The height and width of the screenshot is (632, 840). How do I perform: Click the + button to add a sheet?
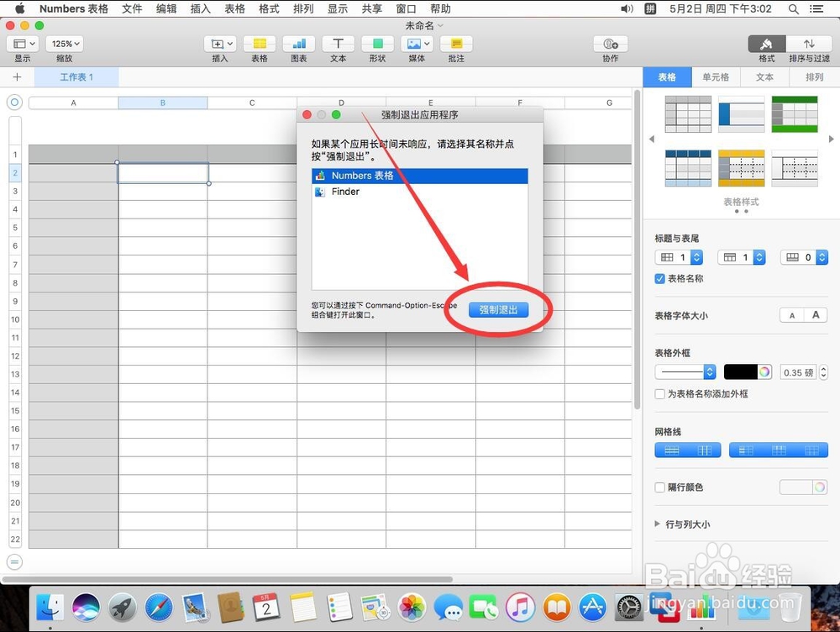click(17, 76)
